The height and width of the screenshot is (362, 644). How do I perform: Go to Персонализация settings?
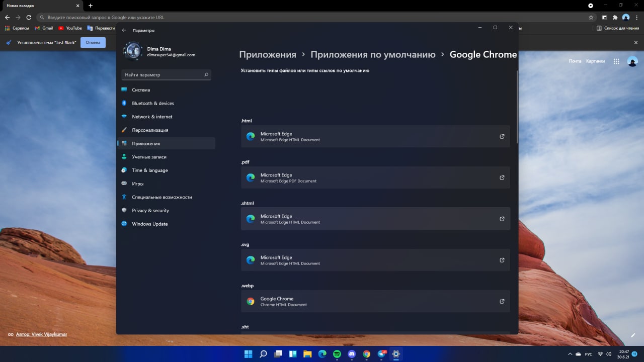(166, 130)
